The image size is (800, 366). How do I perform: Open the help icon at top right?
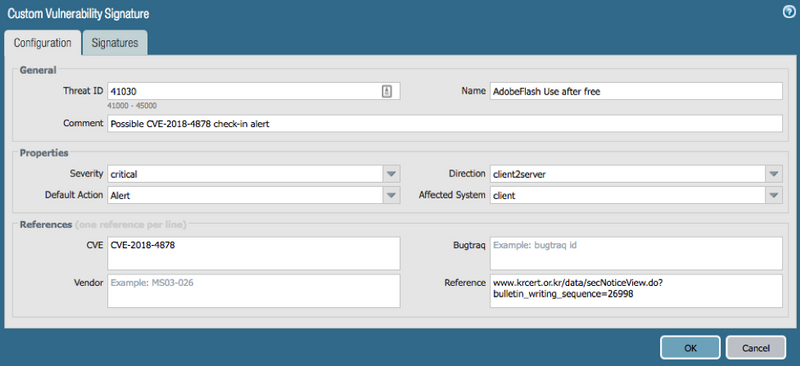[x=789, y=12]
